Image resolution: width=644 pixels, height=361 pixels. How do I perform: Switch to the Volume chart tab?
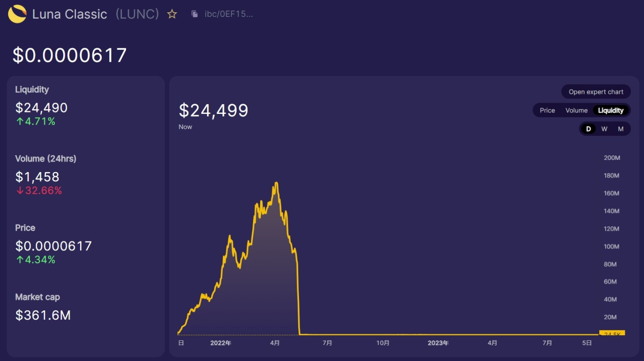(x=576, y=110)
